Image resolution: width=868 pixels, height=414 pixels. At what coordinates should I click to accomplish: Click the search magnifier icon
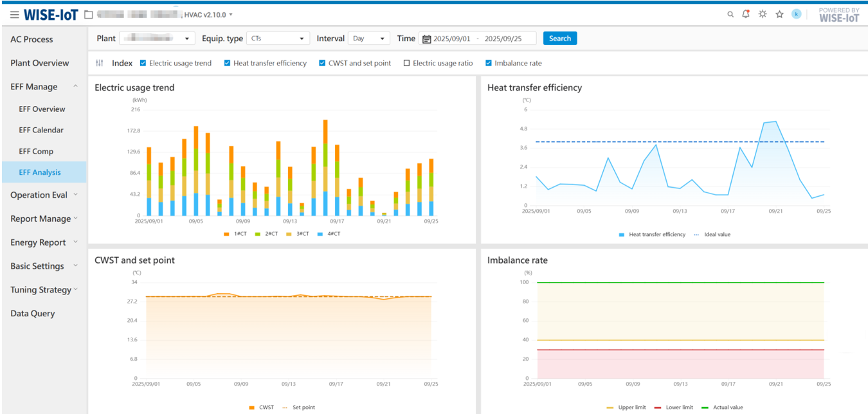730,14
